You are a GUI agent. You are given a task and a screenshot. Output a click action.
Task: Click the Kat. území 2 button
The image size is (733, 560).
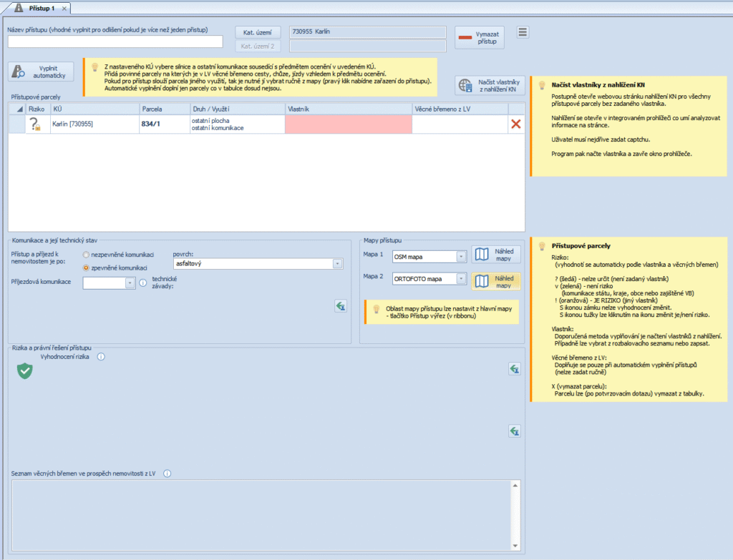258,46
